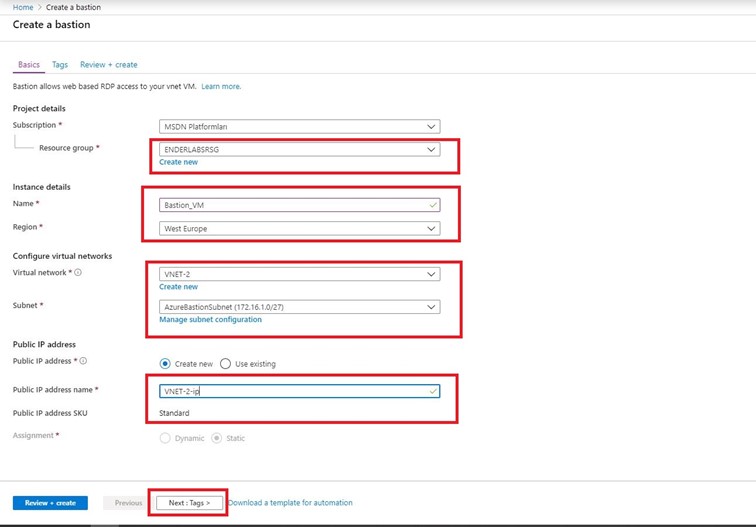
Task: Select the Create new public IP radio
Action: tap(165, 364)
